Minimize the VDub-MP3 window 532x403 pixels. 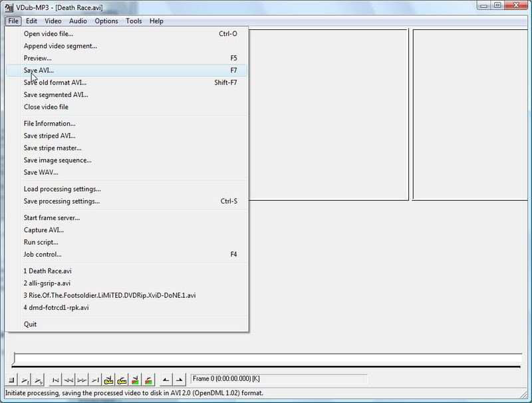(x=484, y=5)
